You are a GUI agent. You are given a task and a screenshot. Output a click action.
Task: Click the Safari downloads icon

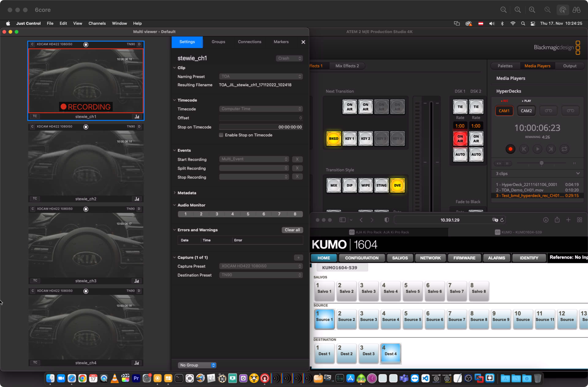pyautogui.click(x=546, y=220)
